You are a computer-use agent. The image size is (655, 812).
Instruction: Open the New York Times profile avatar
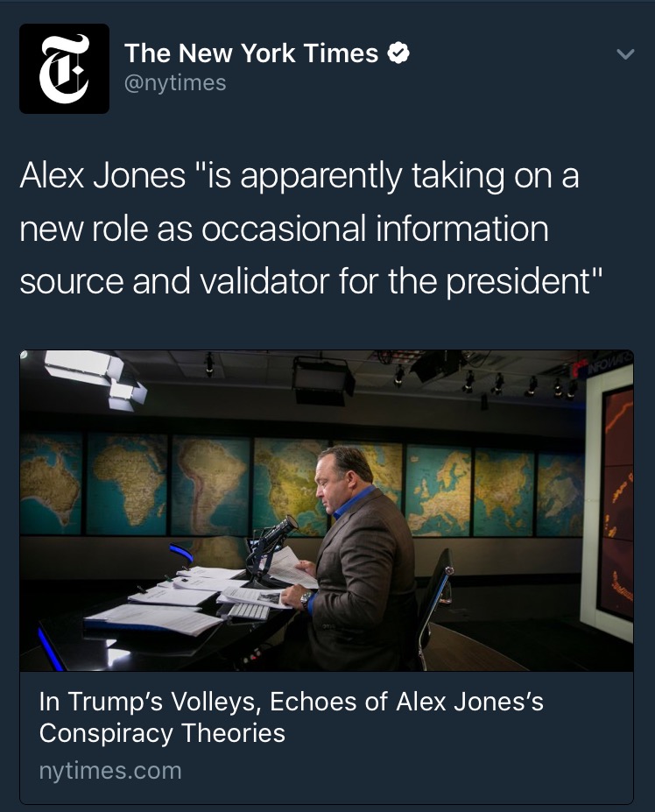[x=64, y=68]
